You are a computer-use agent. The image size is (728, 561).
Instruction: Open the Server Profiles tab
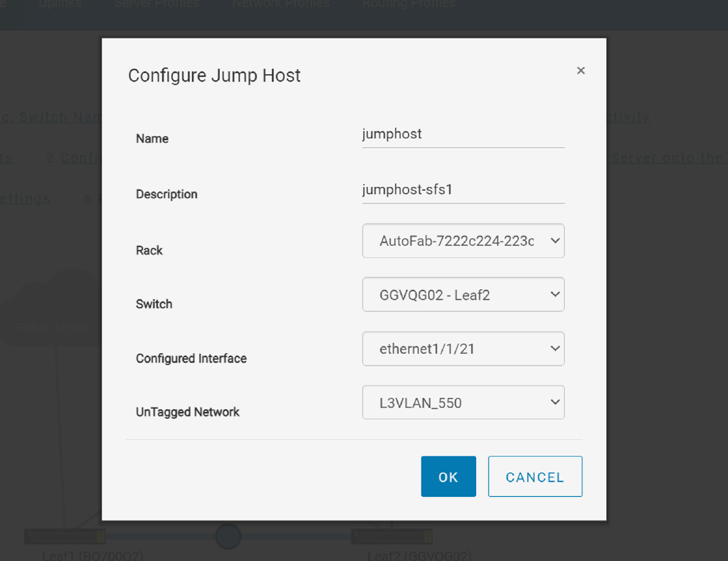[157, 4]
